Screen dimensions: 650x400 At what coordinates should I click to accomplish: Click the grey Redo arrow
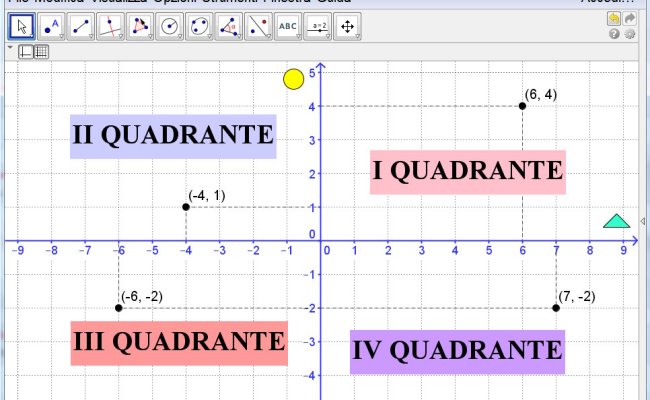tap(630, 18)
